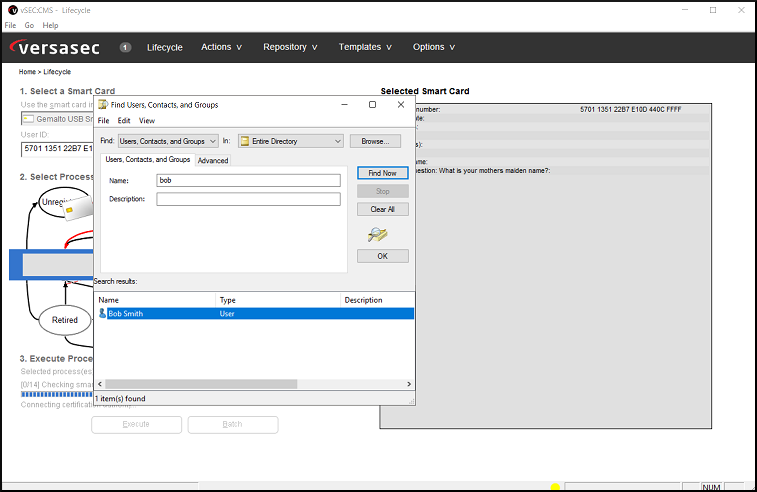Click the notification badge showing 1
Screen dimensions: 757x492
[125, 47]
